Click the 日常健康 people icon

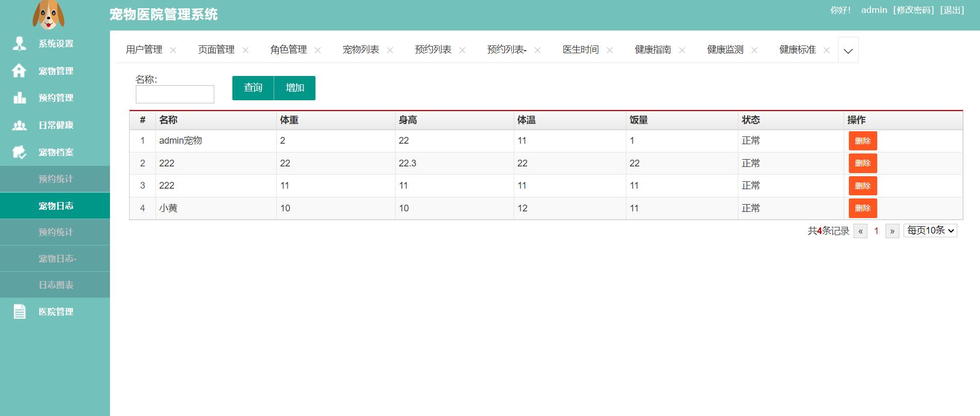[x=19, y=125]
